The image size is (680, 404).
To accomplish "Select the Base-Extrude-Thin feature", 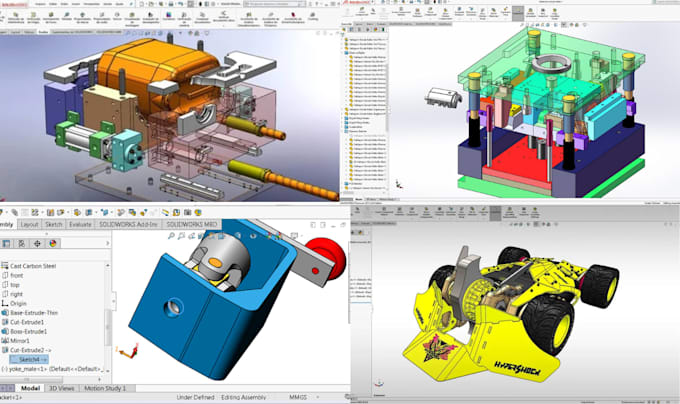I will point(34,313).
